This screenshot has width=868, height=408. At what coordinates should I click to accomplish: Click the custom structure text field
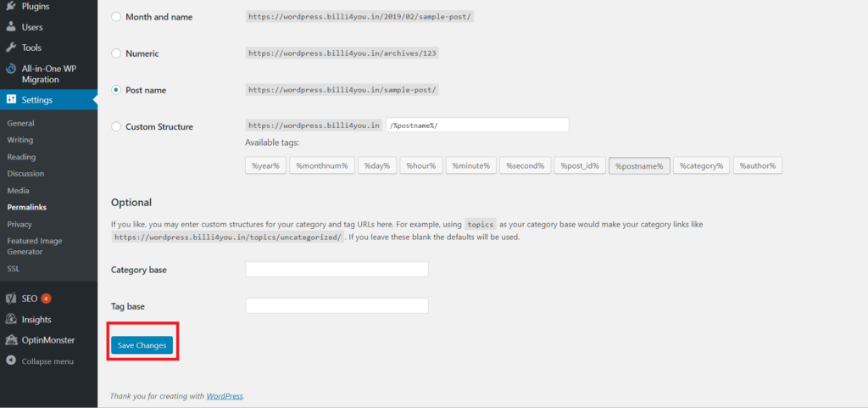477,125
